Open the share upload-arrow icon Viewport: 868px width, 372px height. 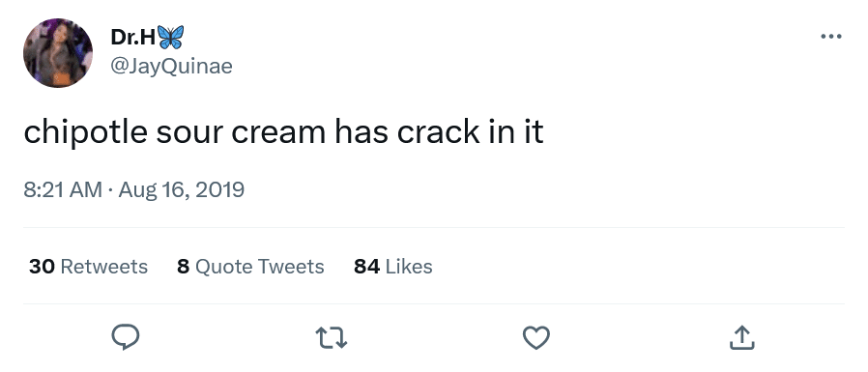click(x=741, y=337)
